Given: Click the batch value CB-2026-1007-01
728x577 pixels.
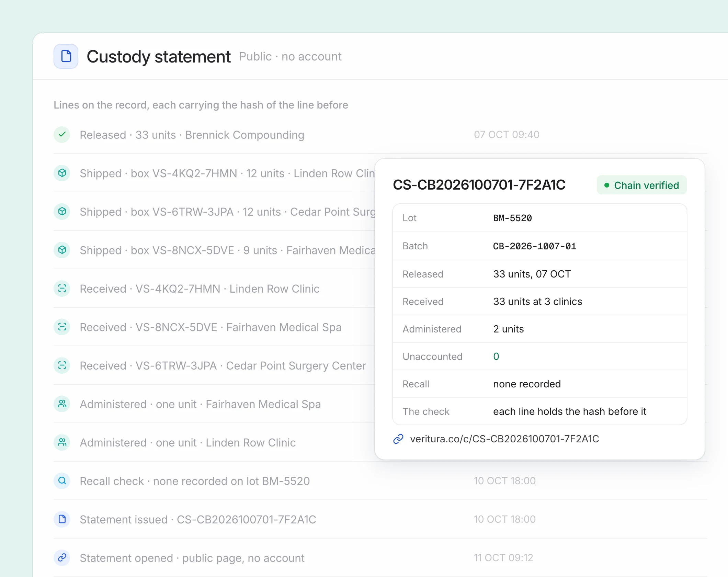Looking at the screenshot, I should 535,246.
